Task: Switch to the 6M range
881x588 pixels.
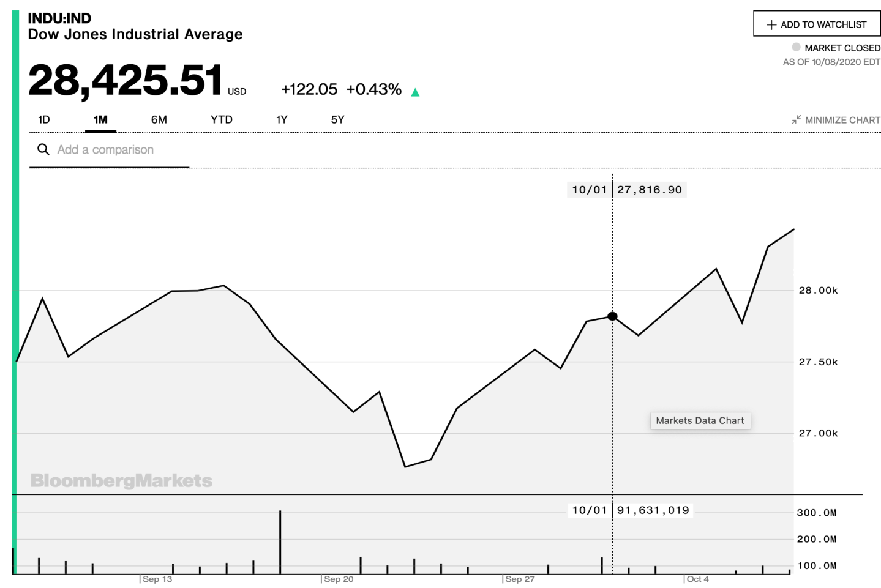Action: (159, 120)
